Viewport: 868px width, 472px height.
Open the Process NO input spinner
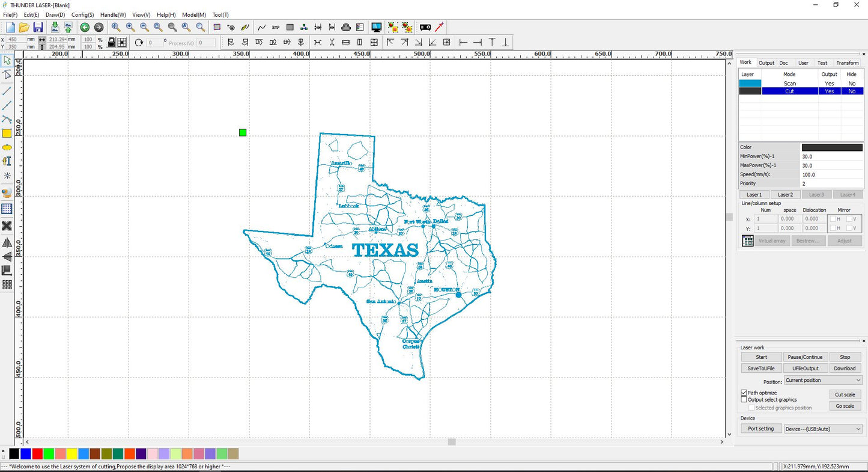(x=207, y=42)
